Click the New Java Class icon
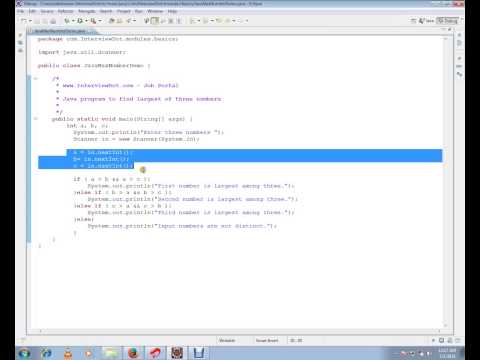480x360 pixels. (119, 21)
